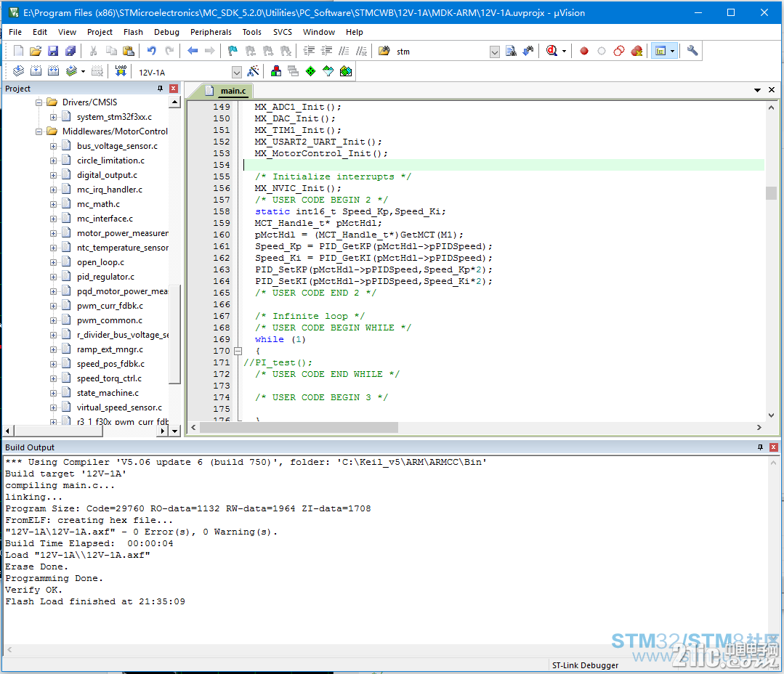This screenshot has width=784, height=674.
Task: Collapse the Middlewares/MotorControl folder
Action: [x=39, y=131]
